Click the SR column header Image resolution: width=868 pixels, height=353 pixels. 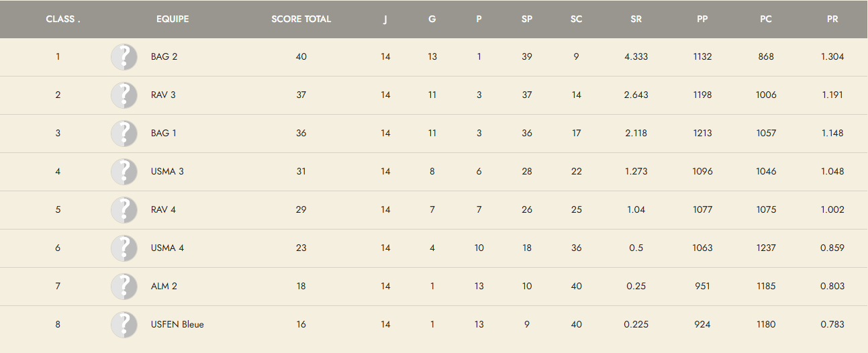point(636,19)
